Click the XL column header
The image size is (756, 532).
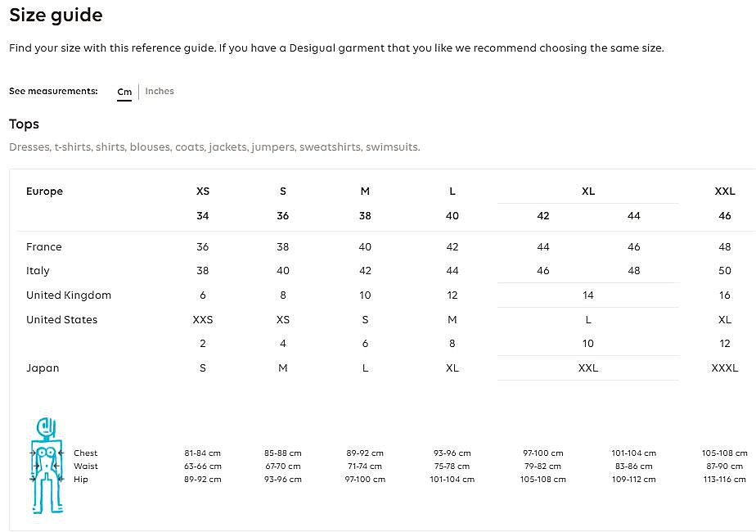point(588,192)
